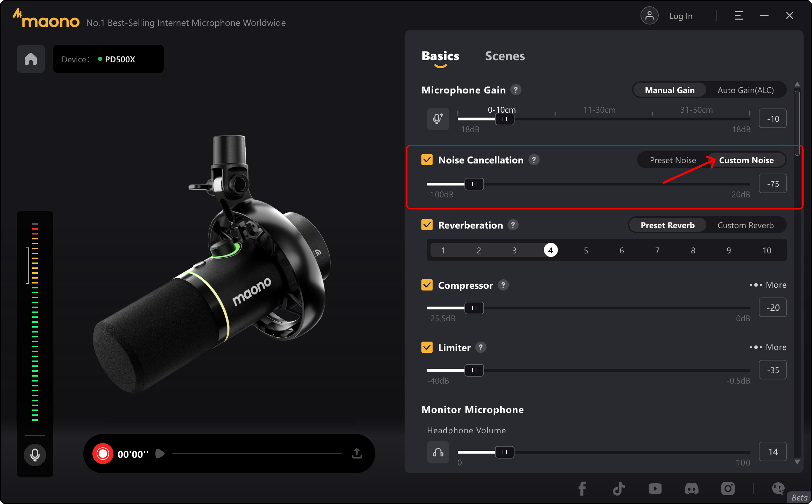812x504 pixels.
Task: Turn off the Limiter checkbox
Action: [x=427, y=348]
